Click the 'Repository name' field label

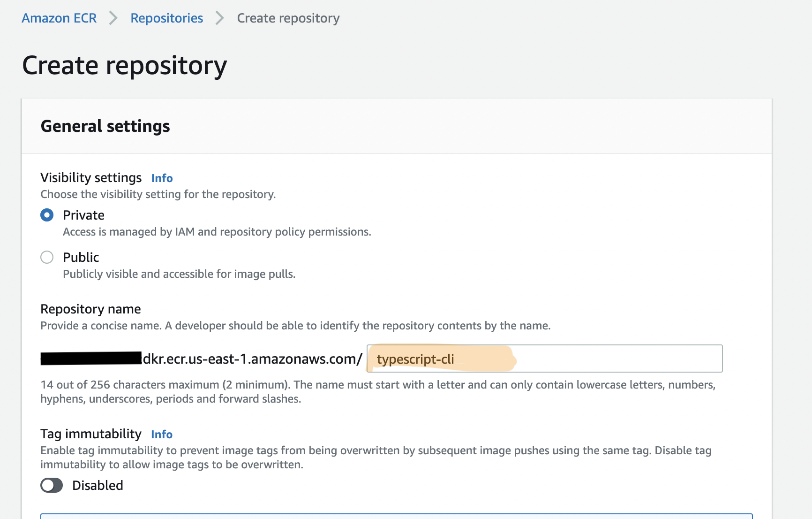[90, 309]
